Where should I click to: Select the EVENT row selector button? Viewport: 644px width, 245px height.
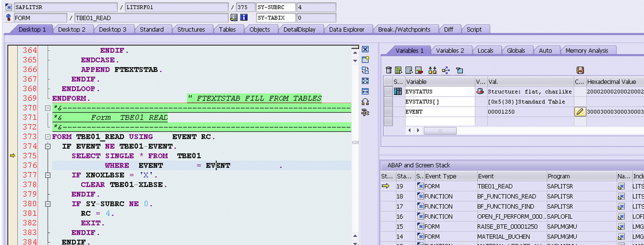click(389, 112)
